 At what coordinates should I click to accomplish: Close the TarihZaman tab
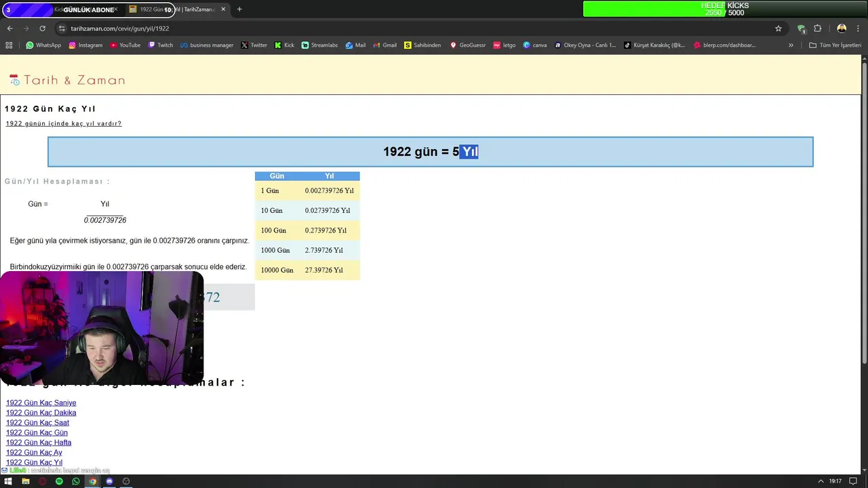223,9
